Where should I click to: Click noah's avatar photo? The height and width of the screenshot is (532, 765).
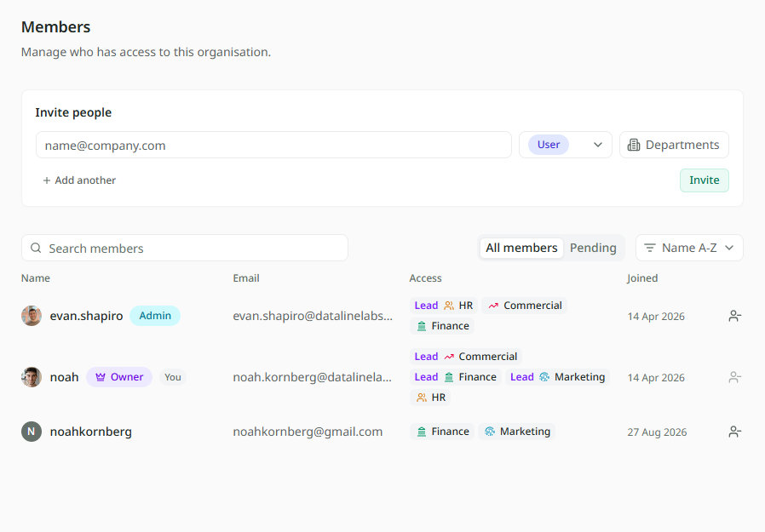[32, 377]
